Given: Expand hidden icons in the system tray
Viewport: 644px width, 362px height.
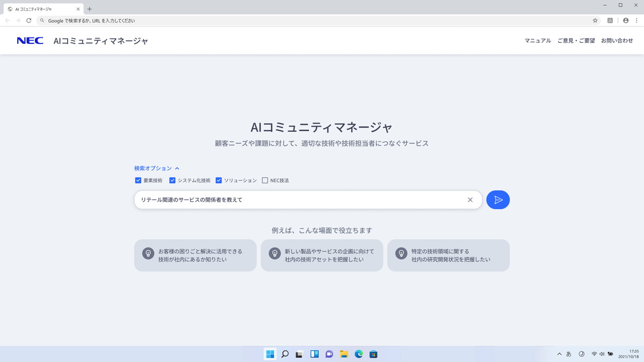Looking at the screenshot, I should [x=559, y=353].
